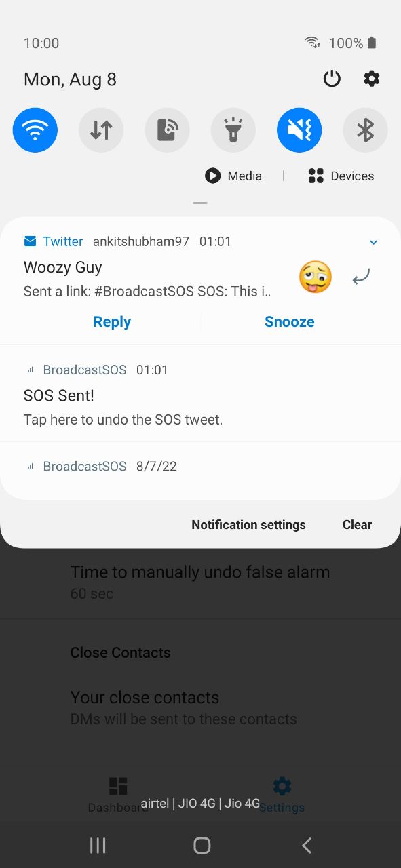Screen dimensions: 401x868
Task: Tap the quick reply arrow on the Twitter notification
Action: pyautogui.click(x=361, y=277)
